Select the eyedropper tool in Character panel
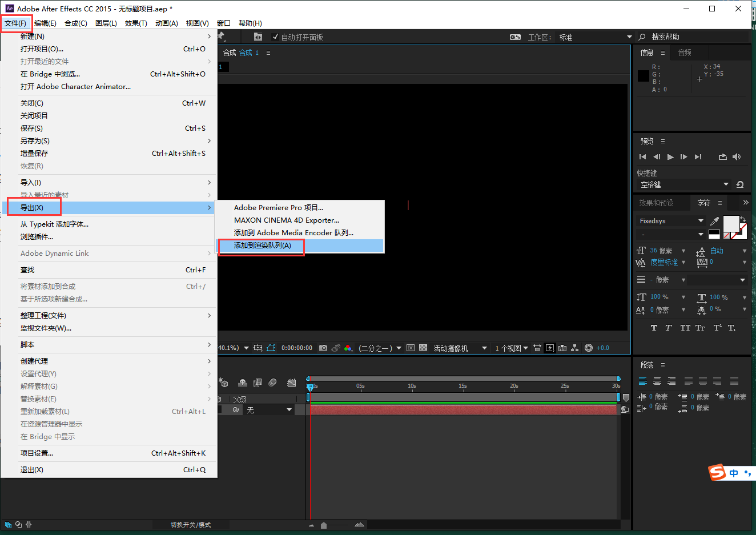Image resolution: width=756 pixels, height=535 pixels. coord(714,221)
